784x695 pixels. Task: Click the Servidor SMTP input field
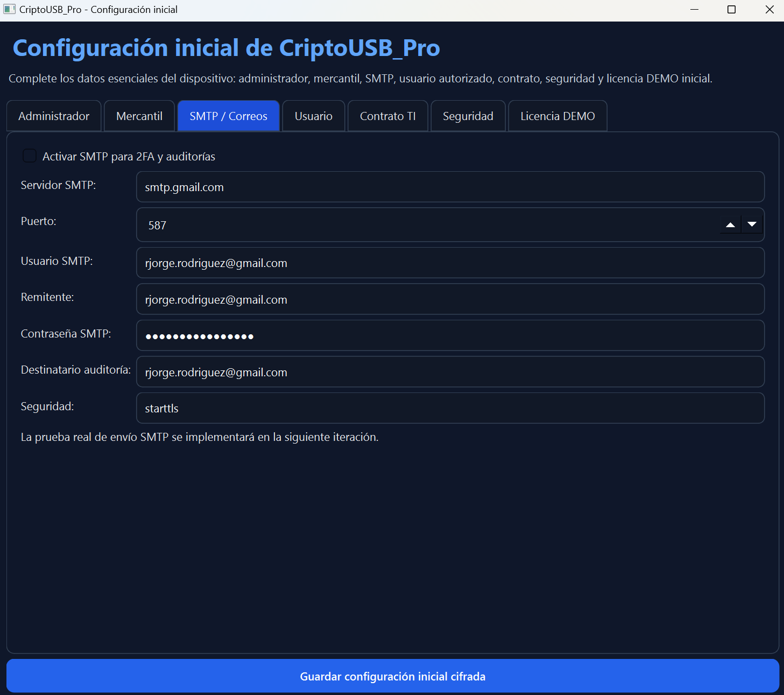(450, 187)
